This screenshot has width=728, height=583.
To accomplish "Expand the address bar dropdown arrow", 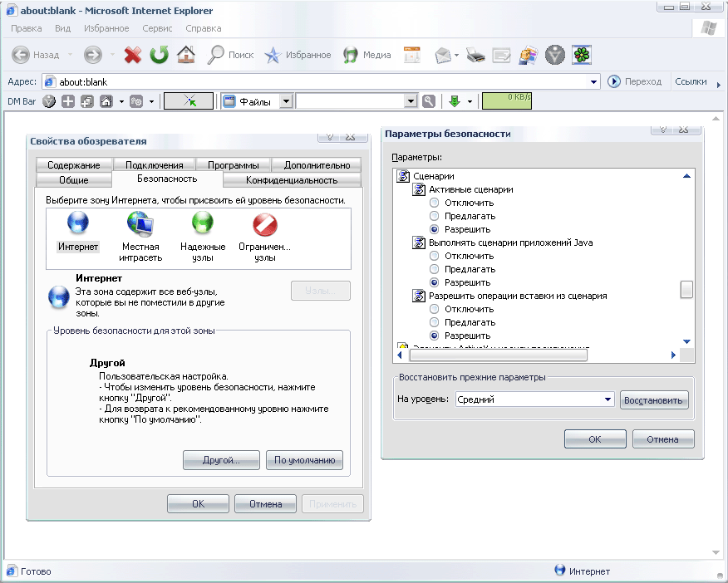I will coord(593,82).
